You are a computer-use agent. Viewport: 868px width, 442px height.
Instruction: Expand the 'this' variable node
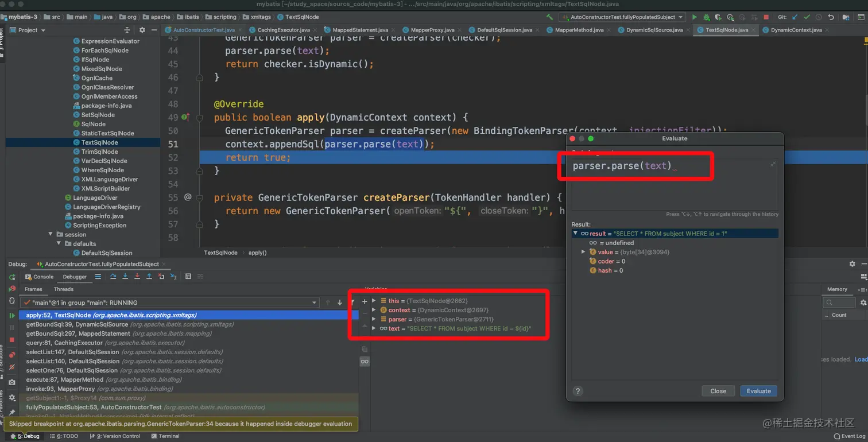[374, 301]
